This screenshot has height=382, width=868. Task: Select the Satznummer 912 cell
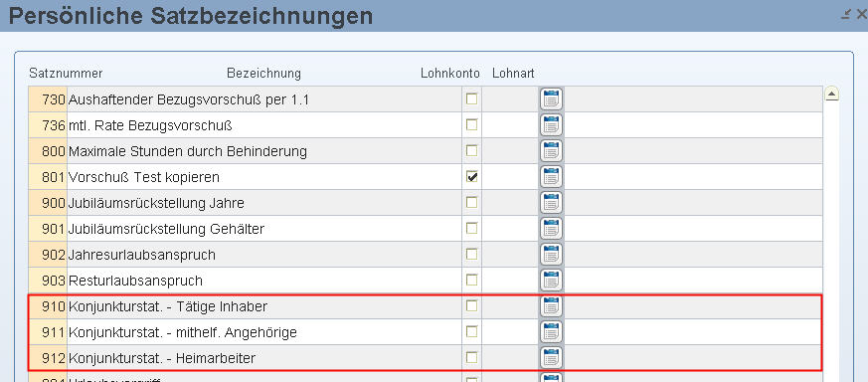pyautogui.click(x=48, y=358)
